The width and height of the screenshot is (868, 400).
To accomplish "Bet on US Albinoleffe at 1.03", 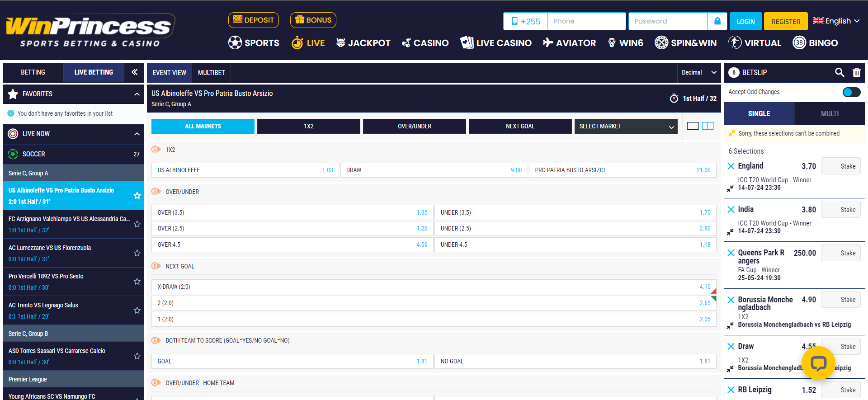I will 245,170.
